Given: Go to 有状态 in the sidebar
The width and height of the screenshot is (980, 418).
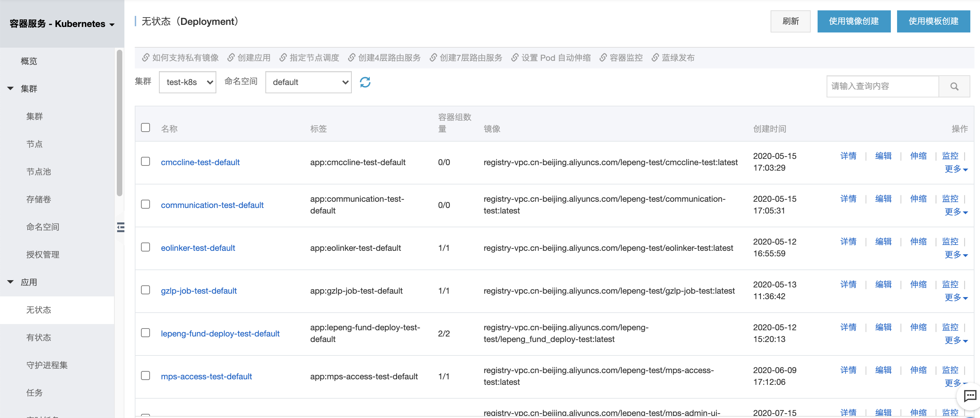Looking at the screenshot, I should pyautogui.click(x=38, y=338).
